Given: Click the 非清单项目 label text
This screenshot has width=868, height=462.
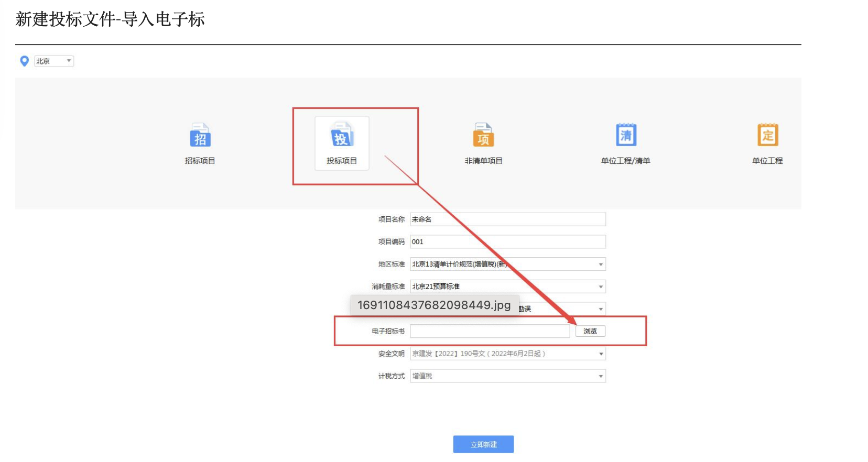Looking at the screenshot, I should 483,161.
